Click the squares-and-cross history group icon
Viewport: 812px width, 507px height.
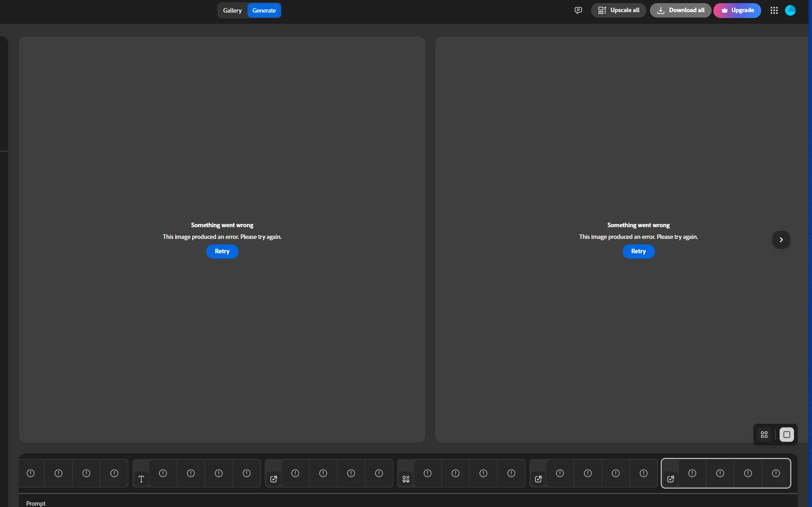[x=406, y=479]
